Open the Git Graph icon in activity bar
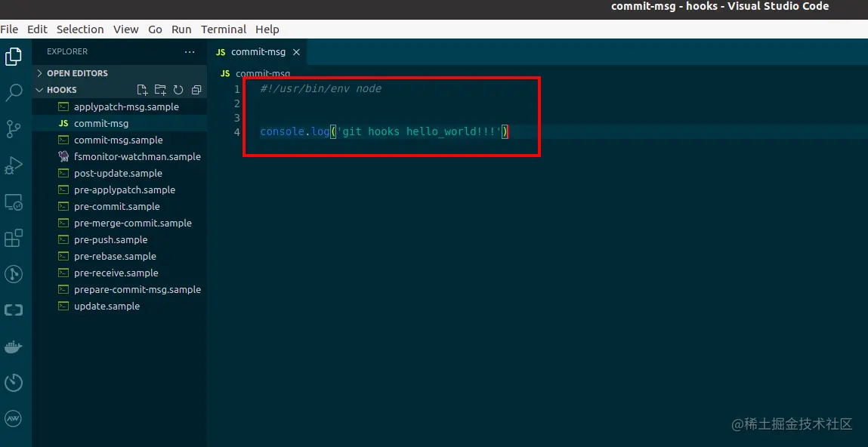Image resolution: width=868 pixels, height=447 pixels. point(14,274)
